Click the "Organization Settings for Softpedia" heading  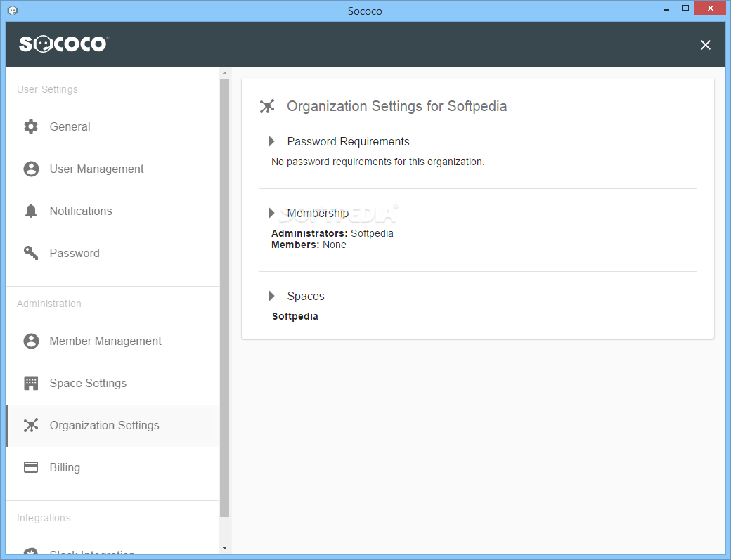(396, 106)
